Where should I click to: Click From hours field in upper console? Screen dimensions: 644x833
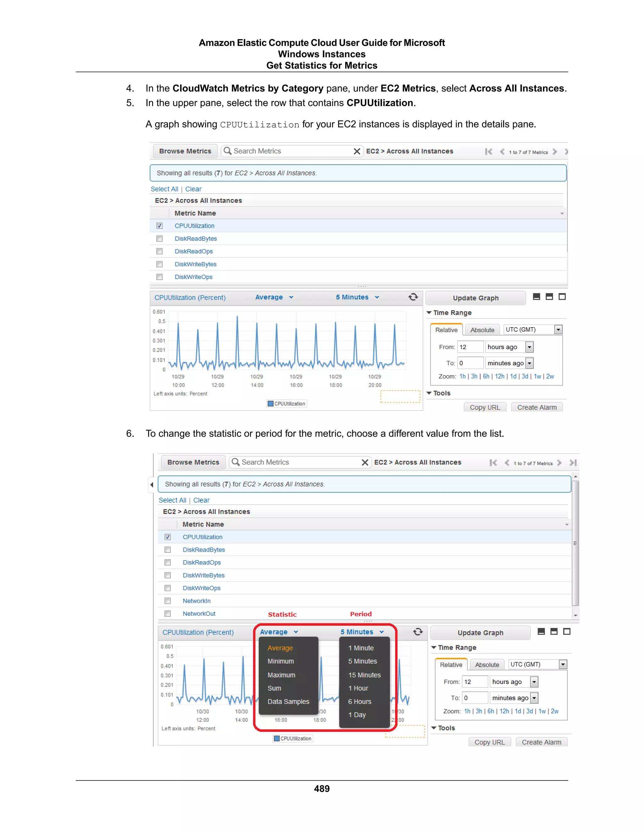(470, 347)
